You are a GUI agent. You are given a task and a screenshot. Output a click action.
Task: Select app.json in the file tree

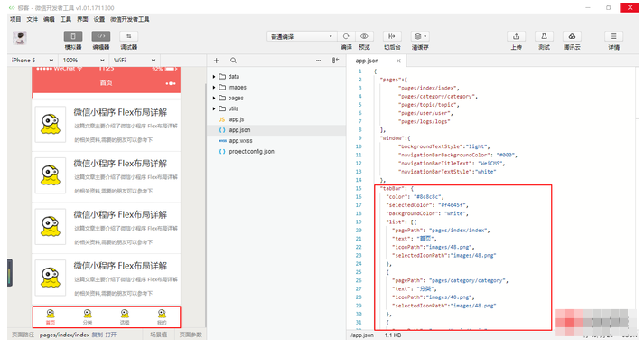click(276, 130)
